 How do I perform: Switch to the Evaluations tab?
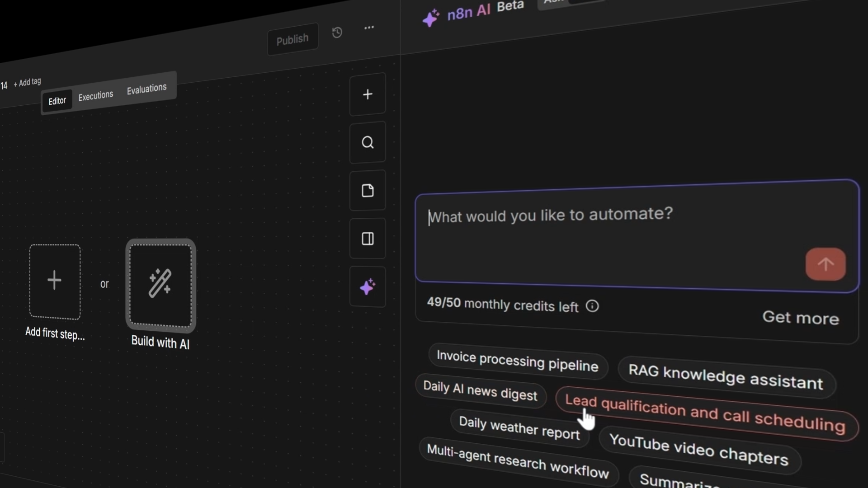coord(146,89)
